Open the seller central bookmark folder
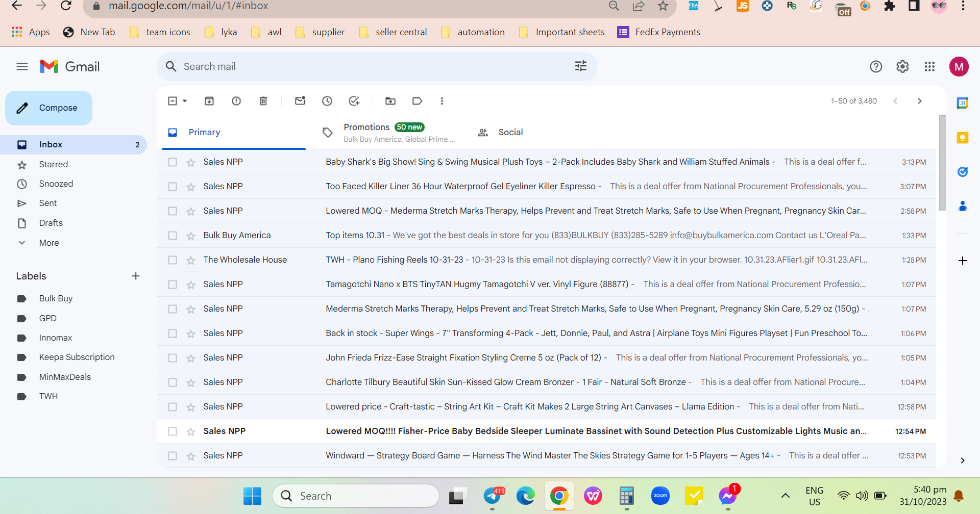Viewport: 980px width, 514px height. point(393,32)
